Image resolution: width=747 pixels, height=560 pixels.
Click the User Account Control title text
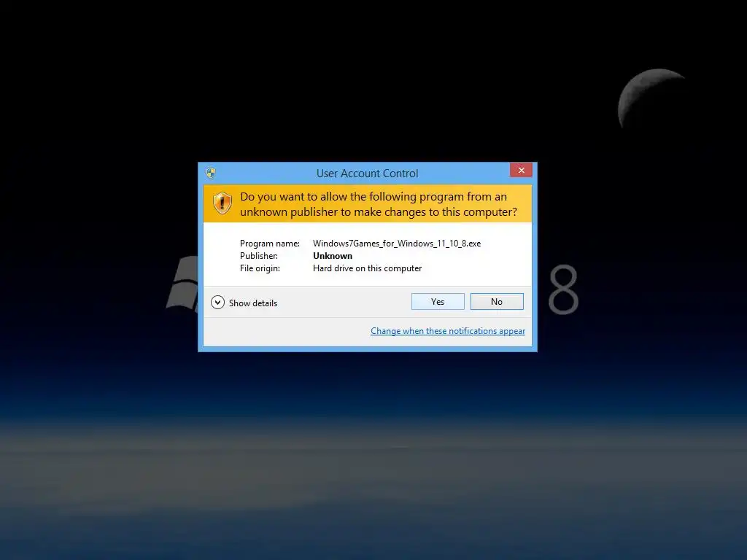point(368,174)
